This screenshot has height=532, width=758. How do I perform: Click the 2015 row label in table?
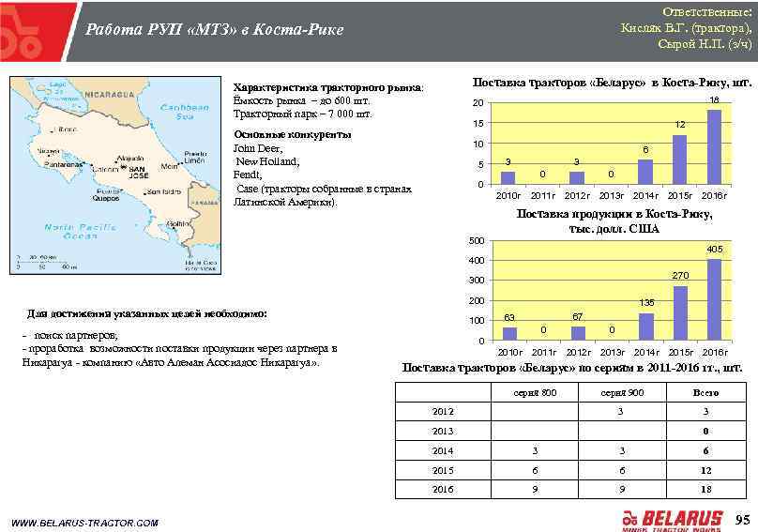443,470
